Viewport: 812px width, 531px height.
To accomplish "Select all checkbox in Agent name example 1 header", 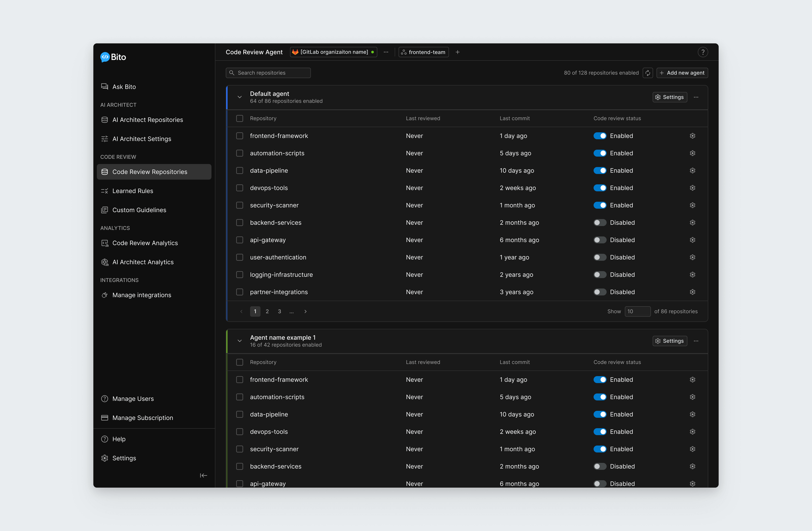I will click(239, 362).
